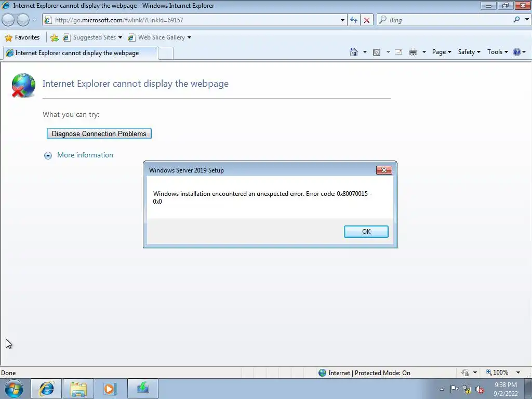The image size is (532, 399).
Task: Click the Refresh page icon
Action: pyautogui.click(x=354, y=20)
